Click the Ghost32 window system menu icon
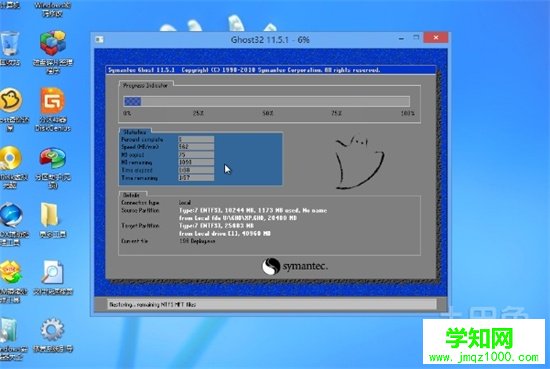The height and width of the screenshot is (369, 550). pos(99,40)
